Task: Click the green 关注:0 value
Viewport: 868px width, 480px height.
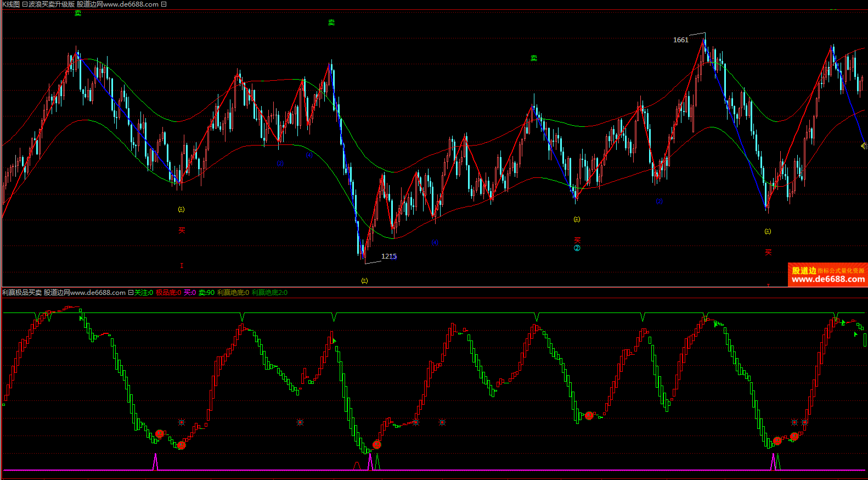Action: point(144,293)
